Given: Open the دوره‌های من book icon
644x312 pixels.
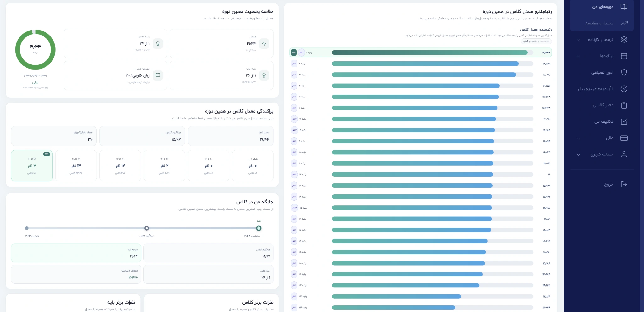Looking at the screenshot, I should tap(624, 7).
